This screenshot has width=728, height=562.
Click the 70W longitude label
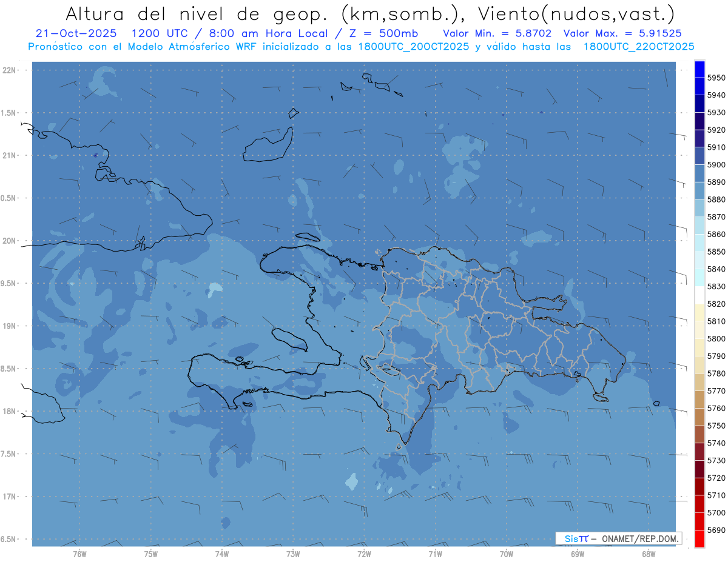tap(506, 554)
